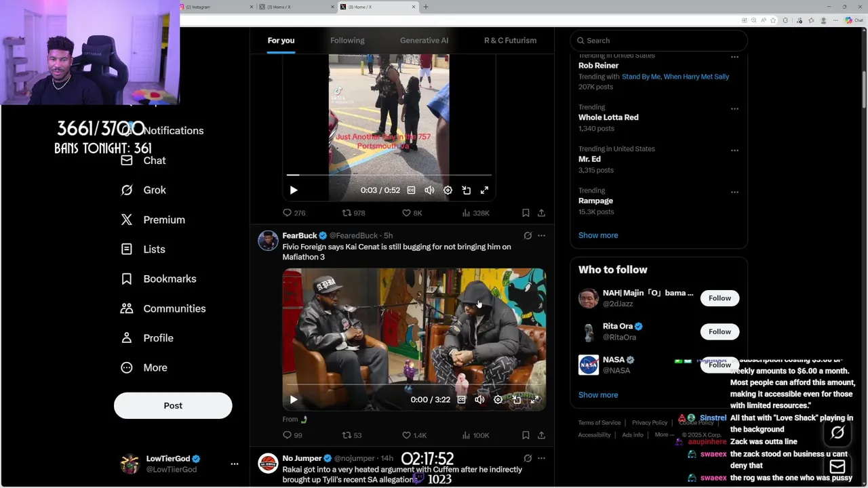Open more options on No Jumper post
The width and height of the screenshot is (868, 488).
coord(541,459)
